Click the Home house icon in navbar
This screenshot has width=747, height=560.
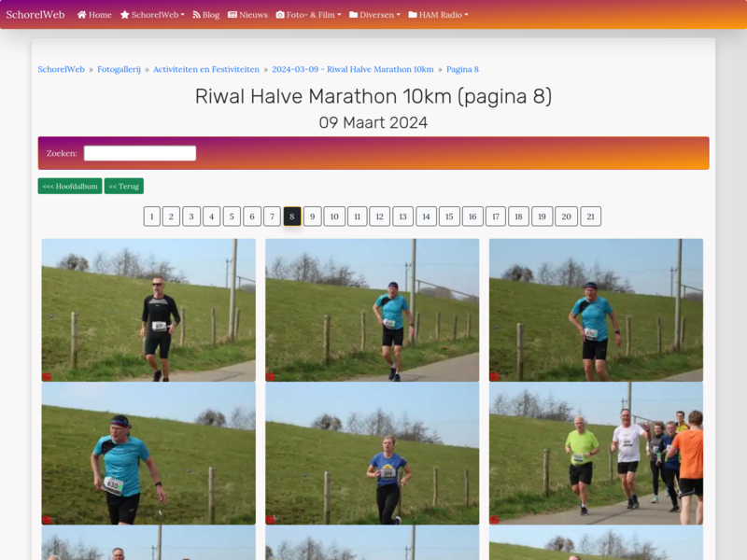[81, 15]
